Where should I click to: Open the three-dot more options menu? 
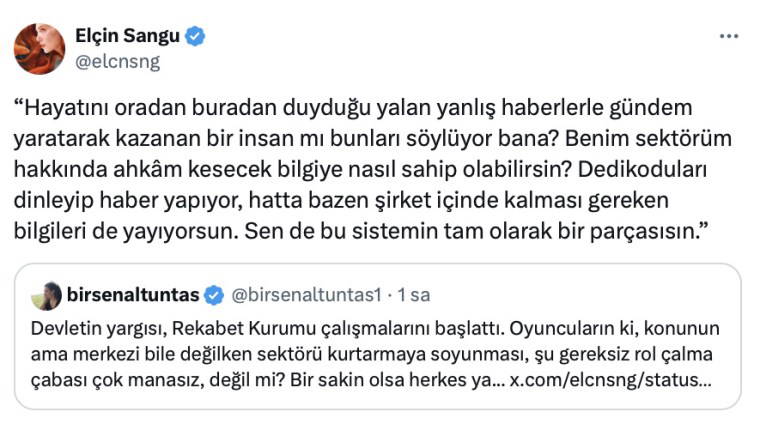(729, 37)
